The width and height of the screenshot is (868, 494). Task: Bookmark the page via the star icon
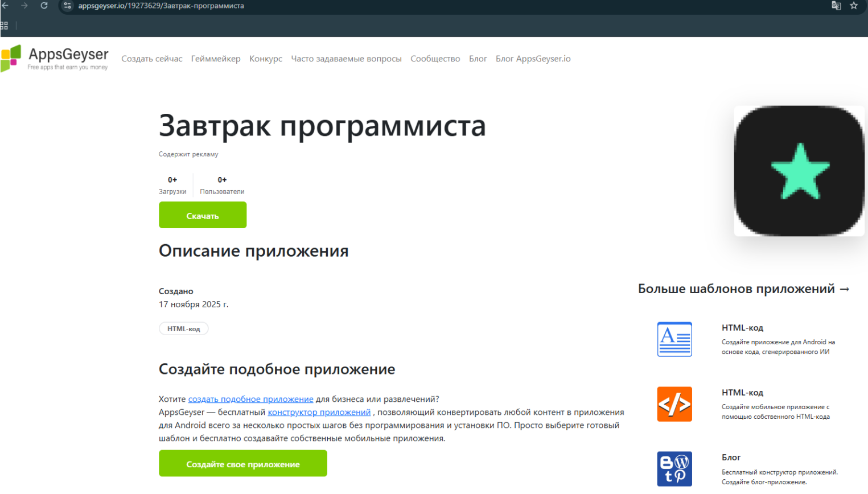pos(853,6)
